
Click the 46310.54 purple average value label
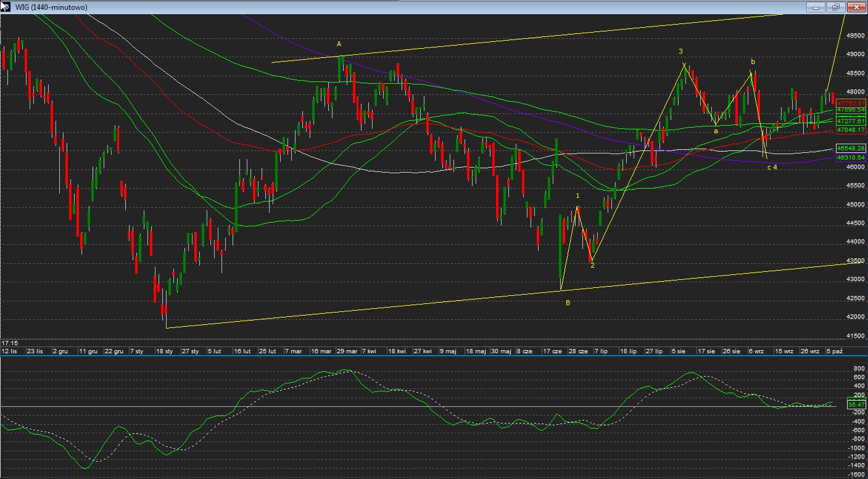[x=851, y=158]
